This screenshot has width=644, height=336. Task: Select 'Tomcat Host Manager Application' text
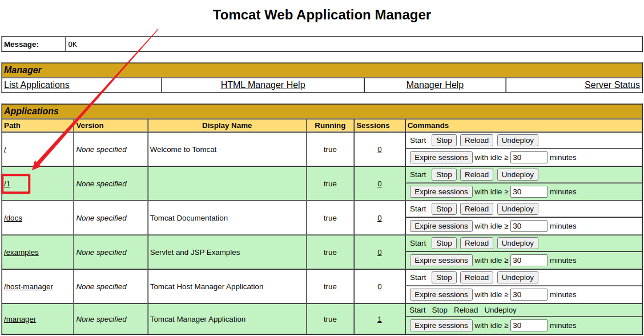click(207, 287)
